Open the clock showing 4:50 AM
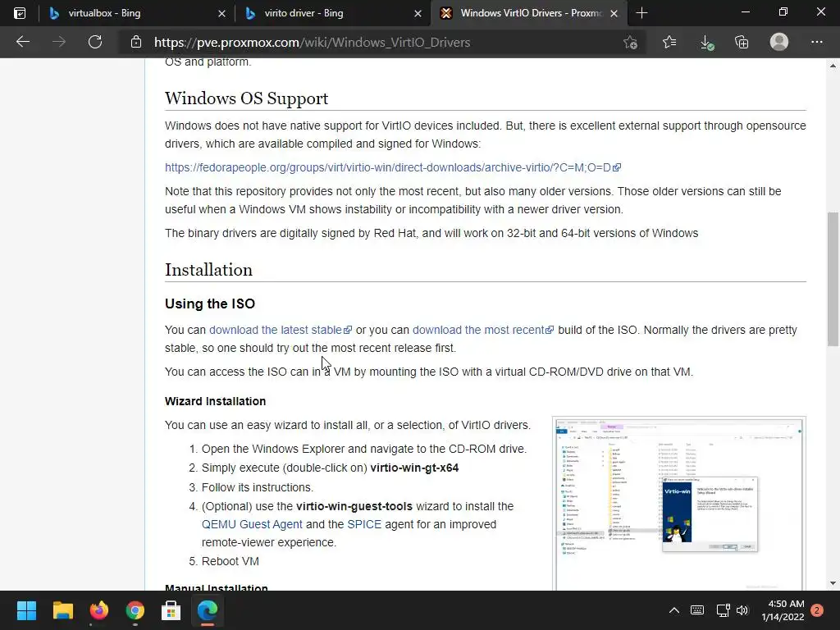 click(783, 610)
